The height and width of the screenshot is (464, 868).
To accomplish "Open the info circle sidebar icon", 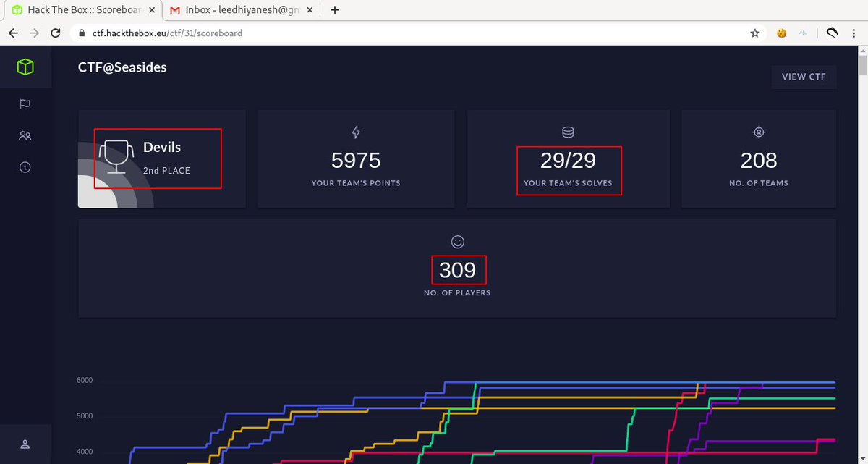I will [25, 167].
